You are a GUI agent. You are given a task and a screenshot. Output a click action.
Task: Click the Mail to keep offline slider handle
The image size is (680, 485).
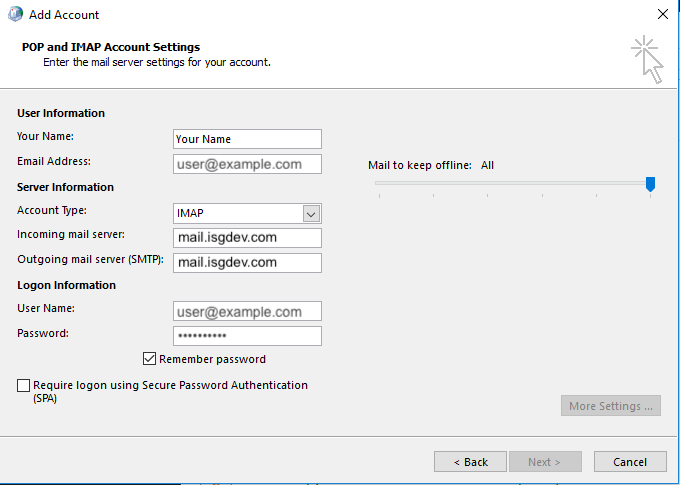click(x=650, y=183)
